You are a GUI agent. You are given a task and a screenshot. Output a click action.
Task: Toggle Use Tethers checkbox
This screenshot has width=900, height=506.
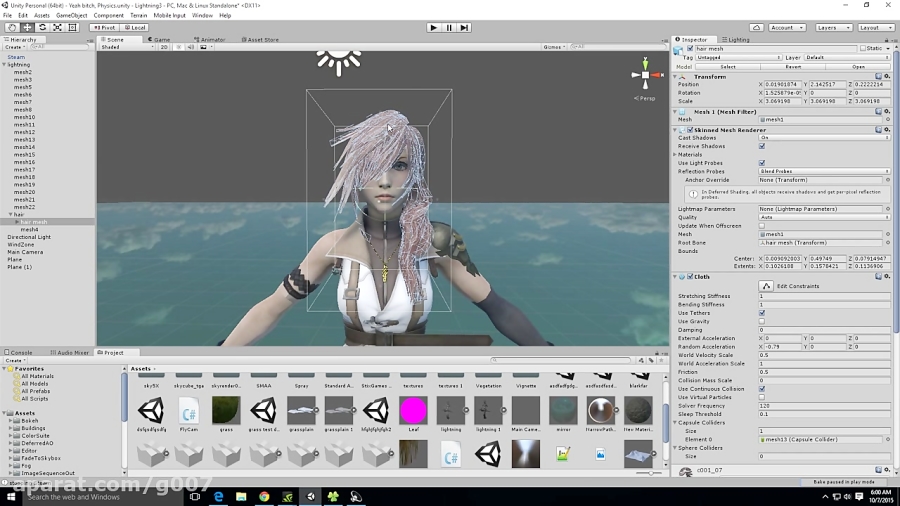tap(762, 313)
